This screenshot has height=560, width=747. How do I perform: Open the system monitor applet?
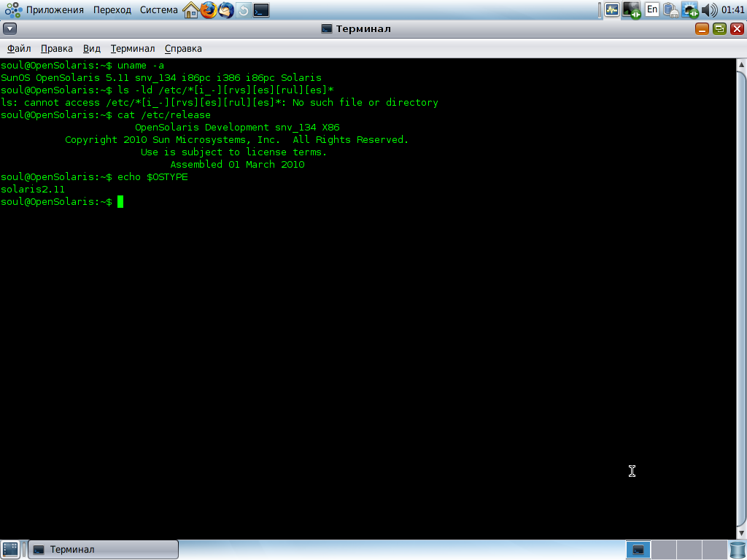pos(612,10)
